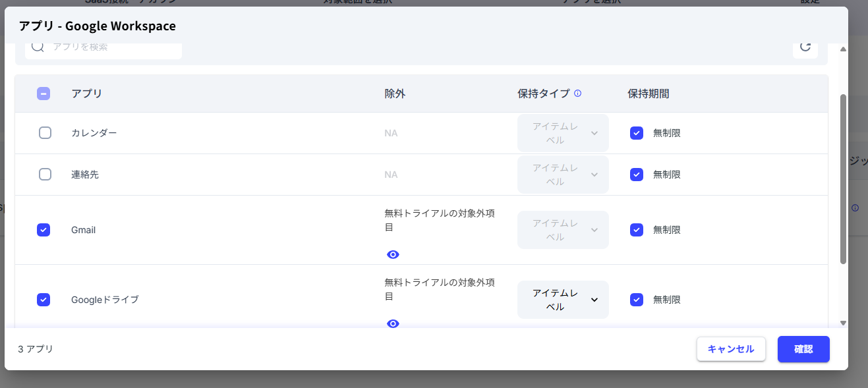Show Gmail's exclusion details via the eye icon
Screen dimensions: 868x388
(x=393, y=254)
